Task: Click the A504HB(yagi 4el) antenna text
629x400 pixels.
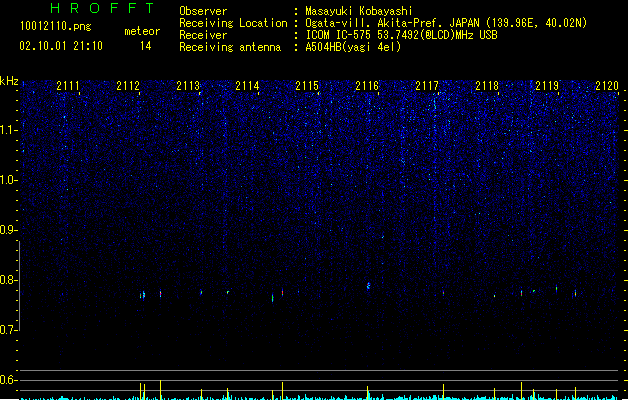Action: (353, 47)
